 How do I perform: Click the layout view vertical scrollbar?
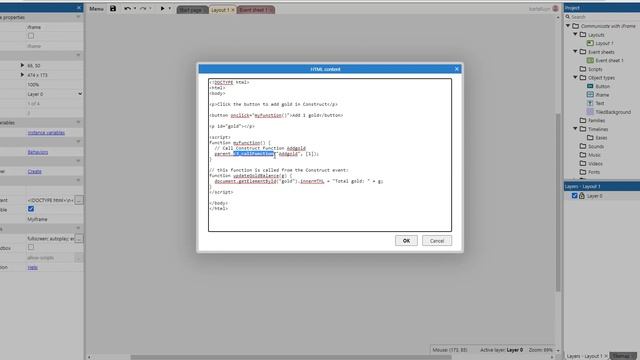pyautogui.click(x=558, y=202)
